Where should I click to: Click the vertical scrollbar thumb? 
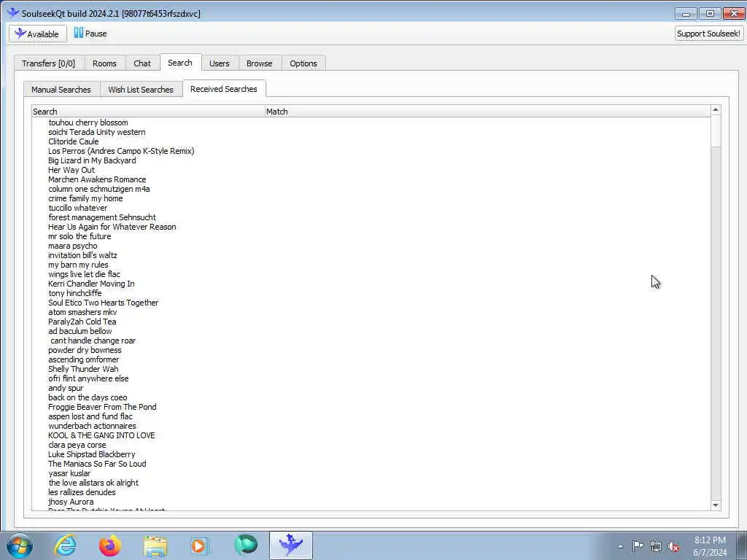pyautogui.click(x=715, y=131)
